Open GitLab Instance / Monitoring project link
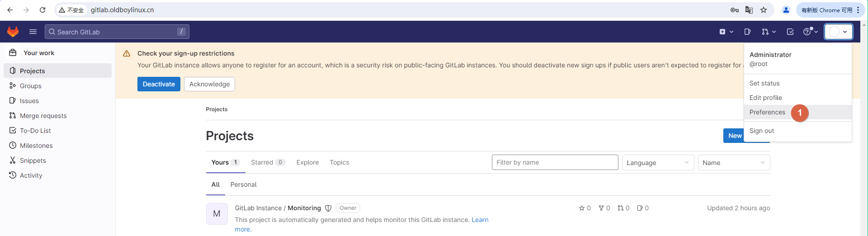The height and width of the screenshot is (236, 868). [278, 208]
